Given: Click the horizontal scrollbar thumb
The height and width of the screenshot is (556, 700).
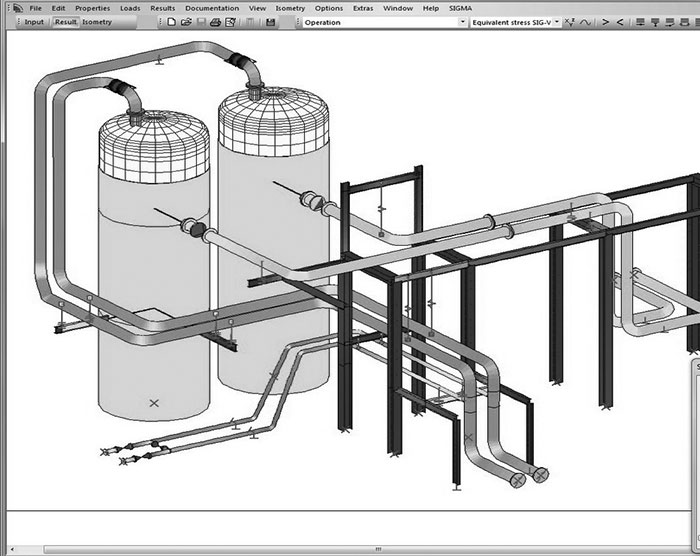Looking at the screenshot, I should coord(378,549).
